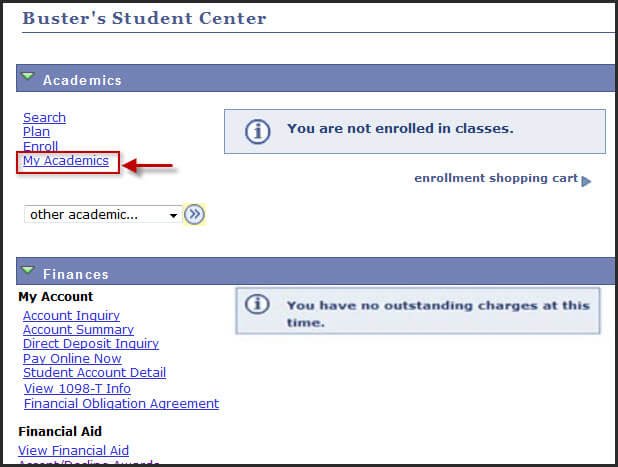
Task: Open the Search link under Academics
Action: coord(44,117)
